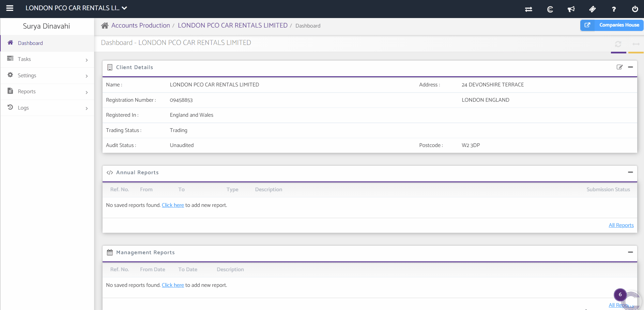Select postcode value W2 3DP
Viewport: 644px width, 310px height.
pos(471,145)
